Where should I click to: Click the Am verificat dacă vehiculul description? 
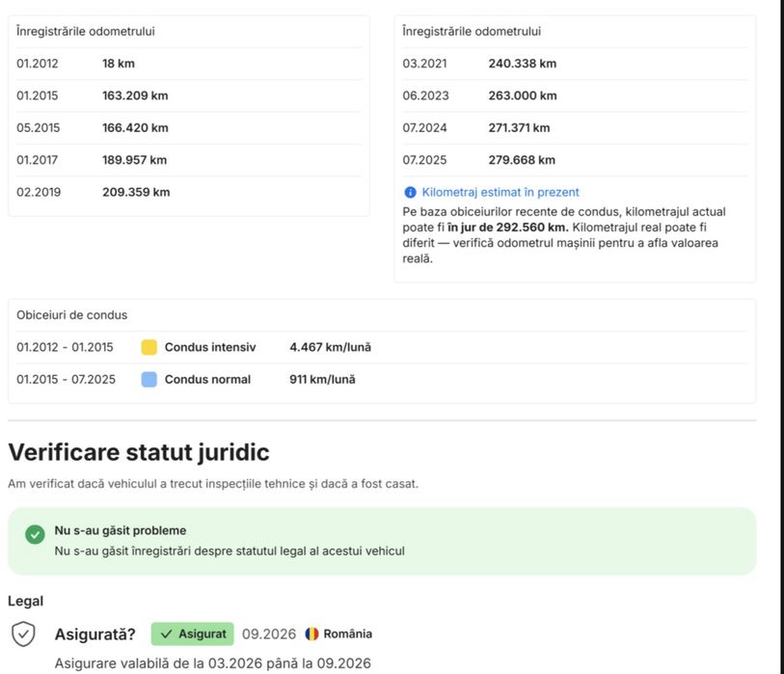click(213, 483)
